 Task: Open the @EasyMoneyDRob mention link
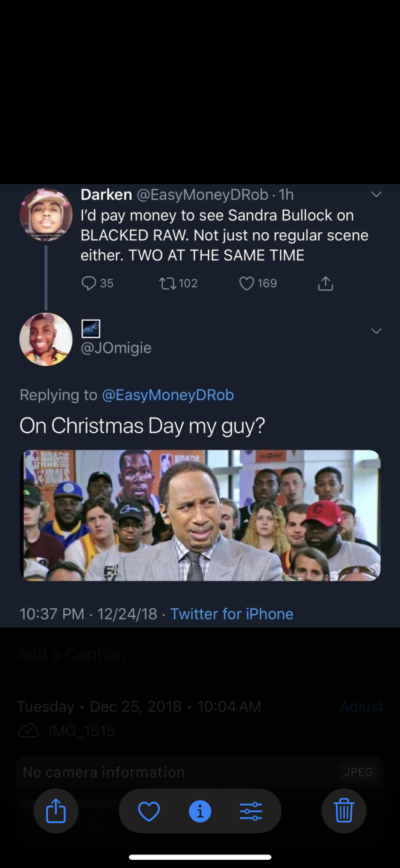167,395
